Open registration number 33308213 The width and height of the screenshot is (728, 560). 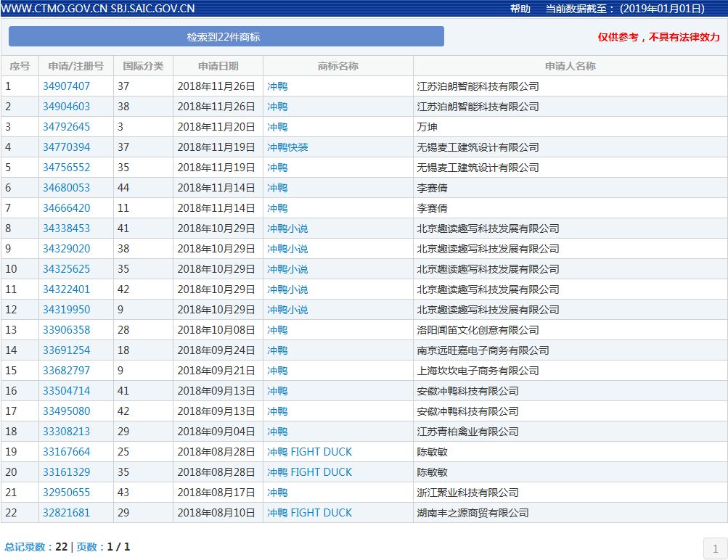[x=66, y=432]
